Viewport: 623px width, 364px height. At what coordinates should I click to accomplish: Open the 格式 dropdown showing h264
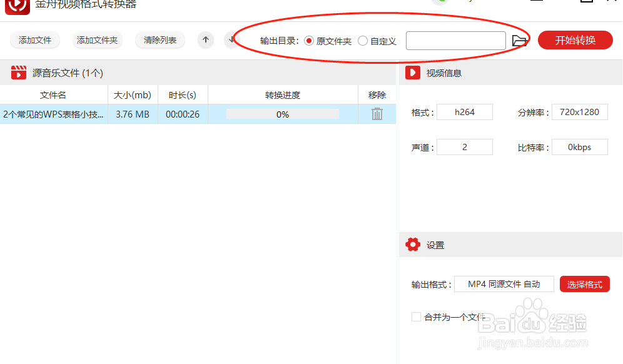[464, 111]
